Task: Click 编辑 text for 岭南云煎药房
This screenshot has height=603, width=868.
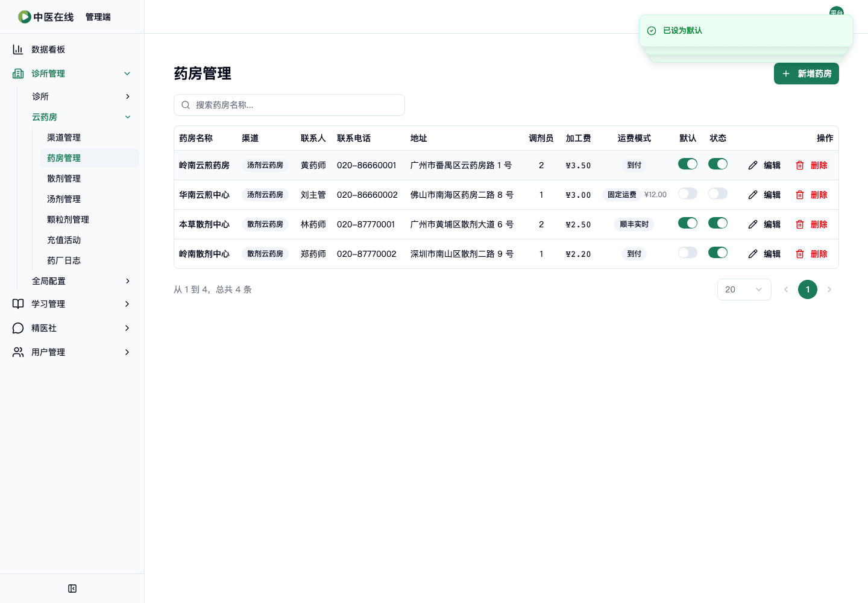Action: pyautogui.click(x=772, y=165)
